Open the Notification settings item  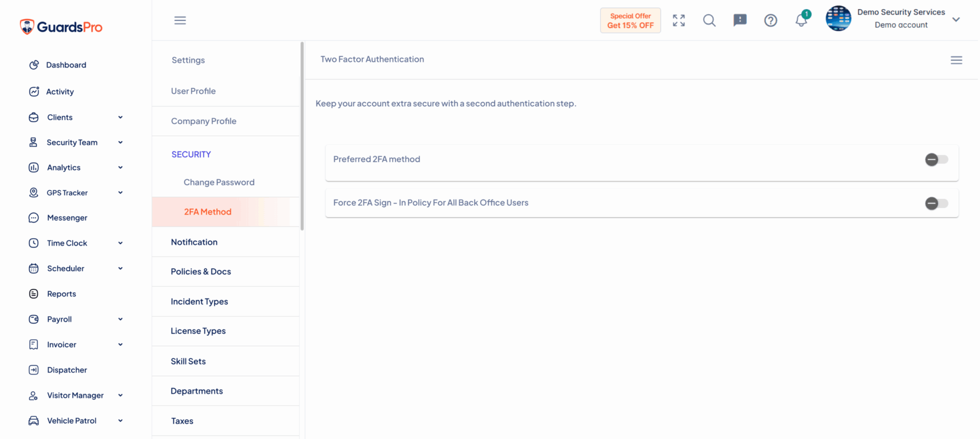[x=194, y=242]
